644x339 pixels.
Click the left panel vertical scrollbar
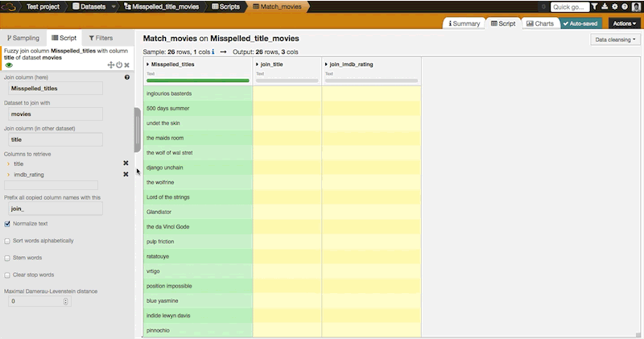point(137,130)
